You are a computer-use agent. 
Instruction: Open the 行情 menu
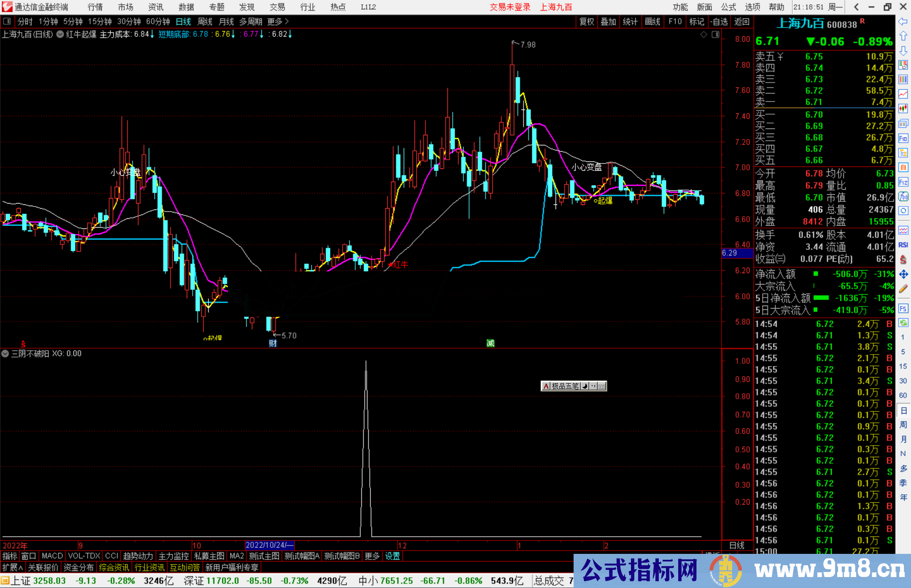coord(95,7)
